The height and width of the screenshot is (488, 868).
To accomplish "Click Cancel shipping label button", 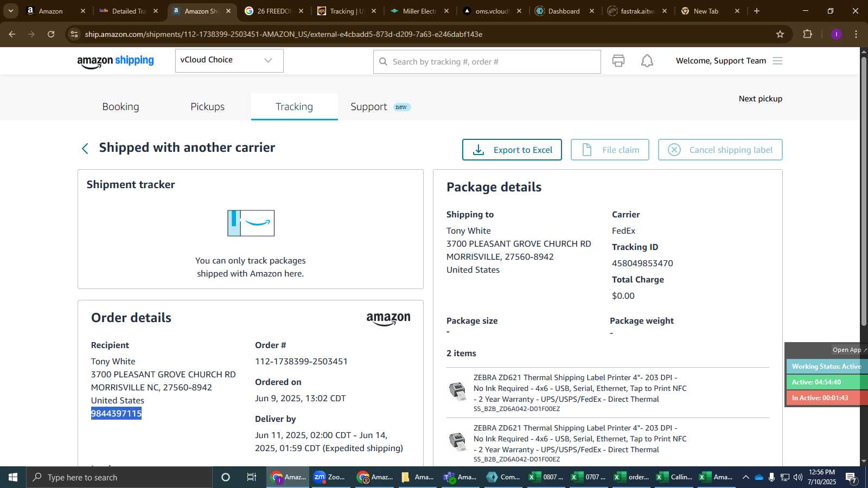I will point(720,150).
